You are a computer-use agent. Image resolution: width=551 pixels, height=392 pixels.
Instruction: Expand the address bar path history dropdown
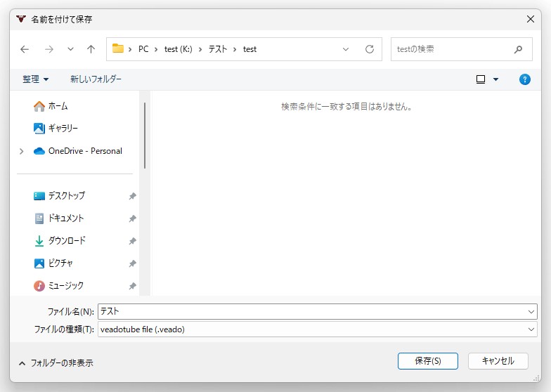coord(346,49)
